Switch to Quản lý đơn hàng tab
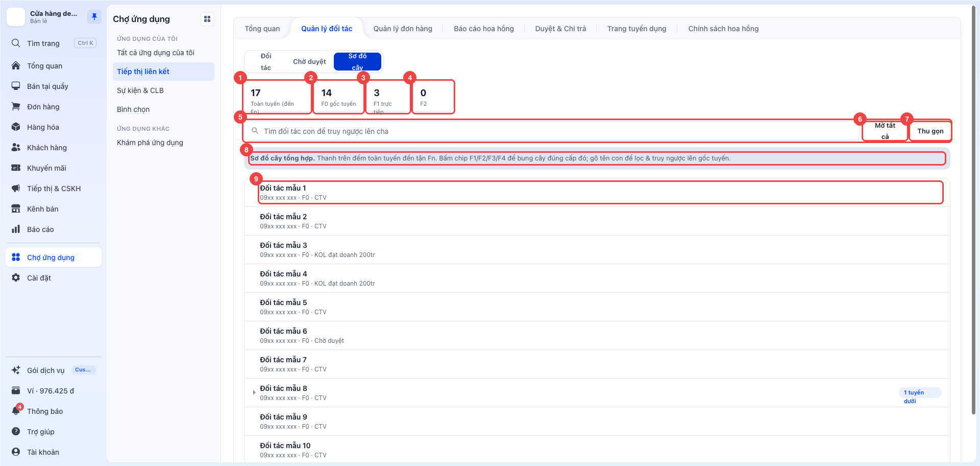Viewport: 980px width, 466px height. 403,29
